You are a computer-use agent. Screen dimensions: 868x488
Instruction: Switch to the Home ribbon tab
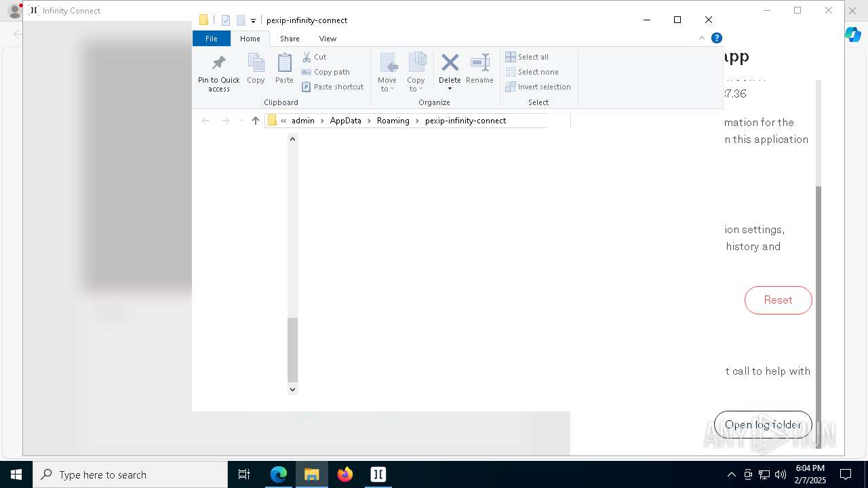pyautogui.click(x=250, y=39)
